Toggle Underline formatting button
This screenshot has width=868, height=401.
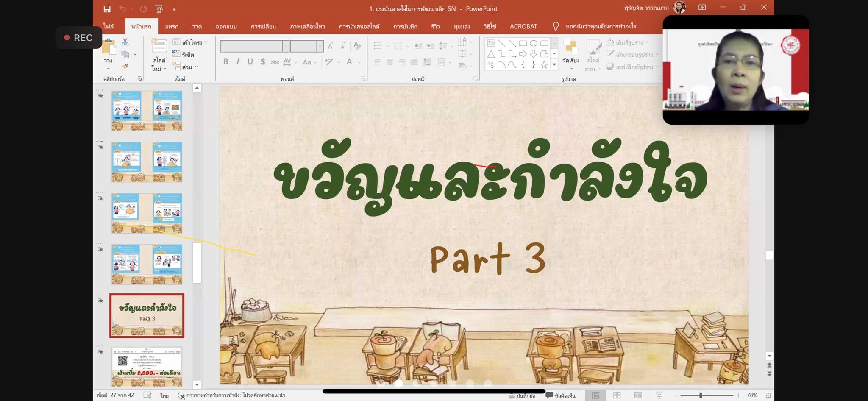pyautogui.click(x=250, y=62)
